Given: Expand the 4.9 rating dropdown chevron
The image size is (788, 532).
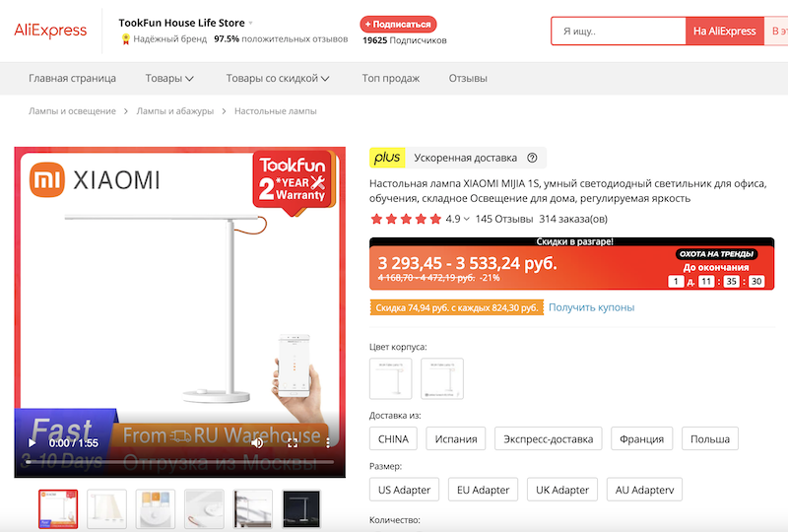Looking at the screenshot, I should pos(466,219).
